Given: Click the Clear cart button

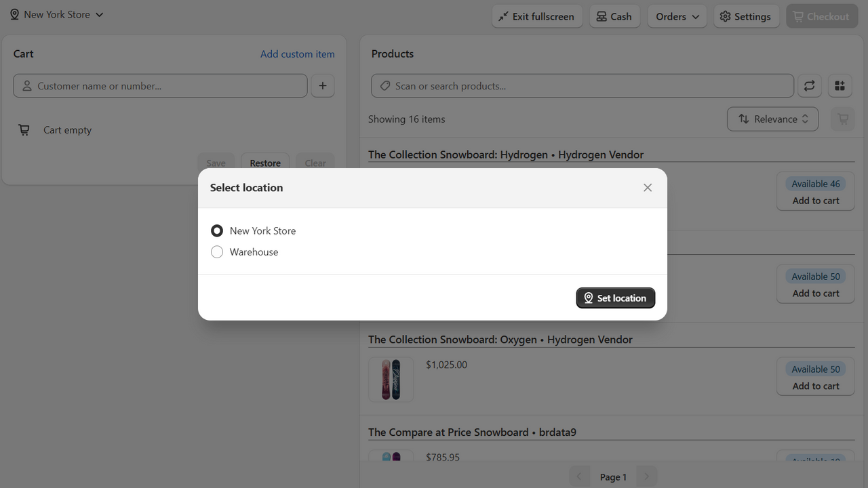Looking at the screenshot, I should [315, 163].
